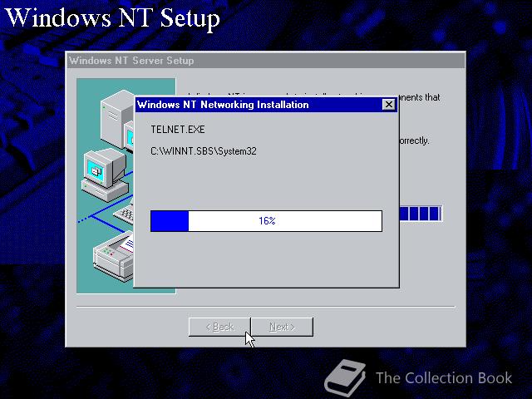The height and width of the screenshot is (399, 532).
Task: Click the segmented setup progress bar behind dialog
Action: 421,214
